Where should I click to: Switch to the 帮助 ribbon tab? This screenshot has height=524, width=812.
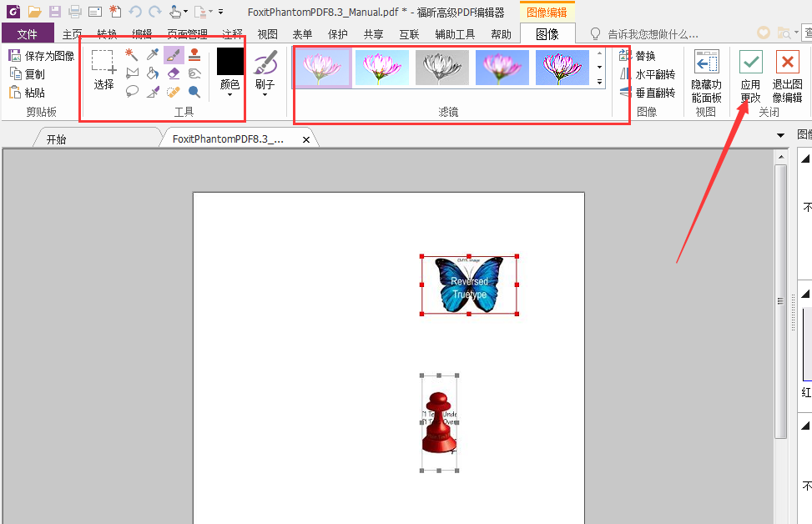(501, 34)
